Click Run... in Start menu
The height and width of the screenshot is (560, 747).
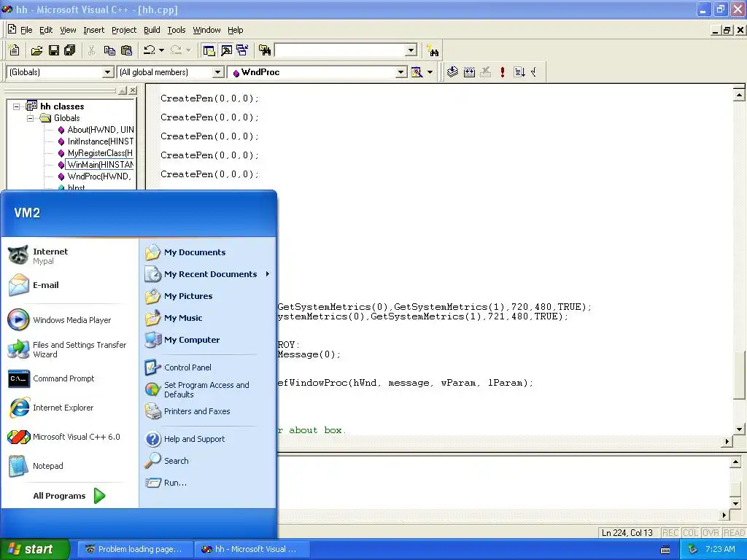175,483
